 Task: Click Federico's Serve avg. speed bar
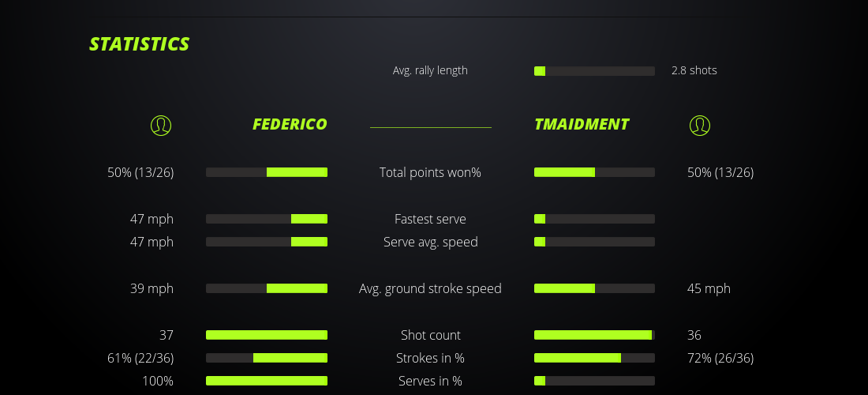(267, 242)
